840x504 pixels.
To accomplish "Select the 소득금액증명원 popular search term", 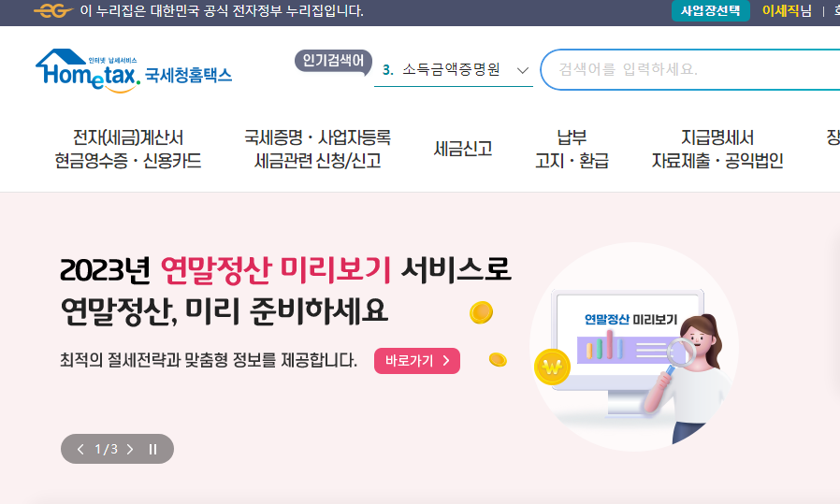I will tap(451, 69).
